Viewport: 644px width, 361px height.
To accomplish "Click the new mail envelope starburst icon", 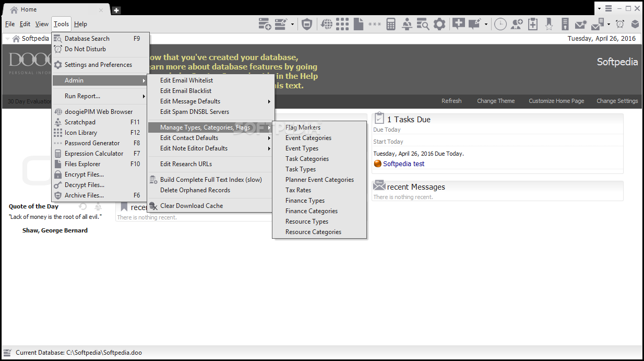I will point(581,24).
